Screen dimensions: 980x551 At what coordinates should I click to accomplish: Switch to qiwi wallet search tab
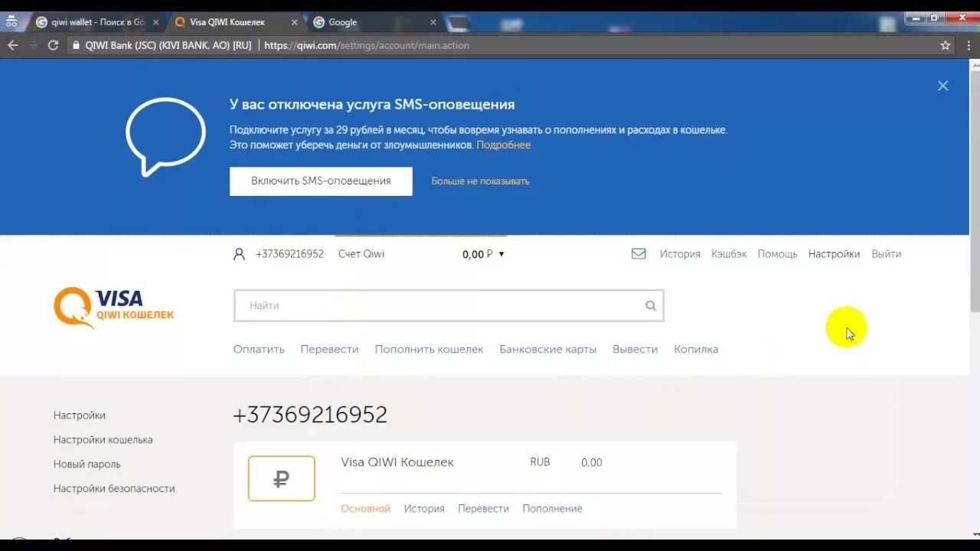(x=97, y=22)
